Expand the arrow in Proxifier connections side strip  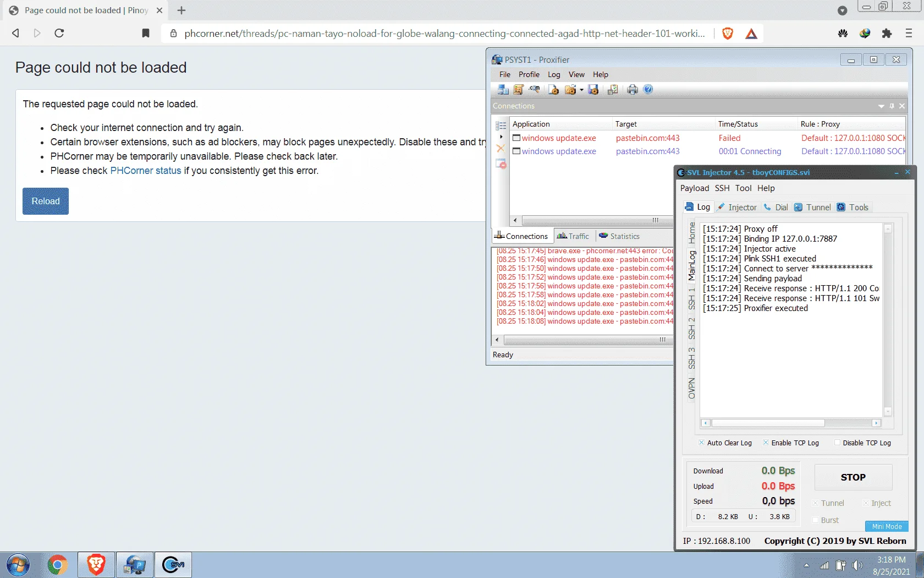pos(501,137)
